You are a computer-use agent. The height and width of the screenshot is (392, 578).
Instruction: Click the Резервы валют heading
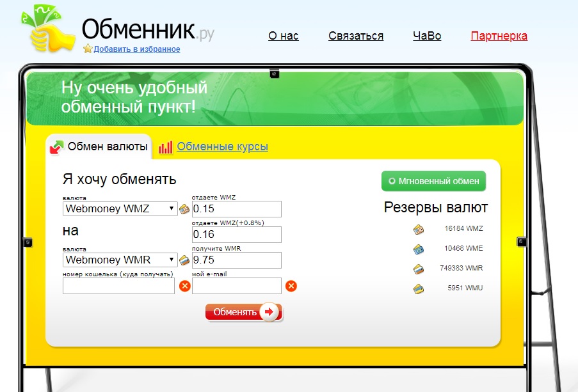click(x=436, y=207)
